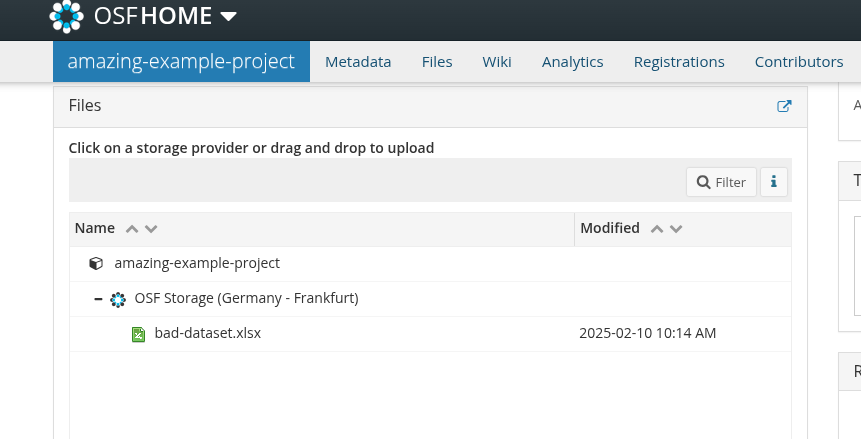This screenshot has height=439, width=861.
Task: Click the amazing-example-project title link
Action: point(181,62)
